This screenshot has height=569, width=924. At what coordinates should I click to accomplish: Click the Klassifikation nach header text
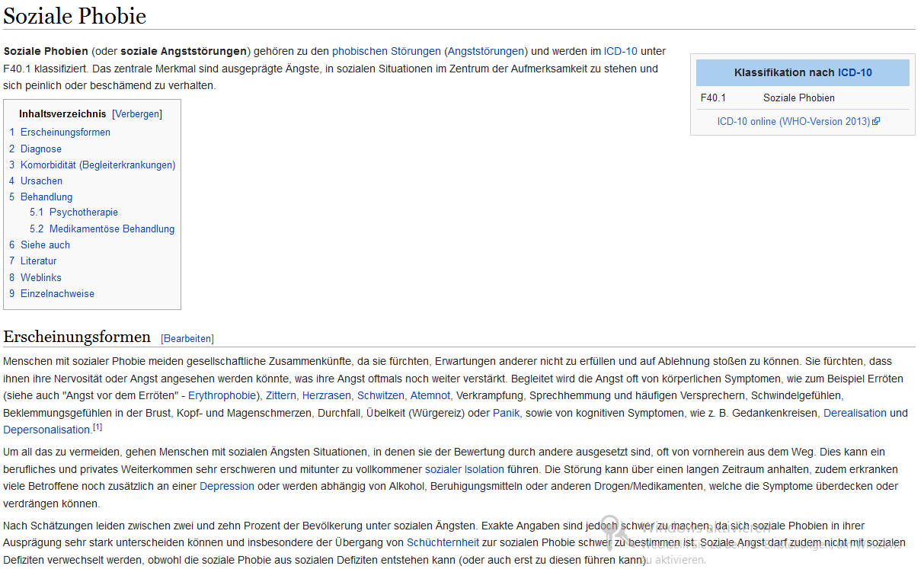tap(785, 72)
